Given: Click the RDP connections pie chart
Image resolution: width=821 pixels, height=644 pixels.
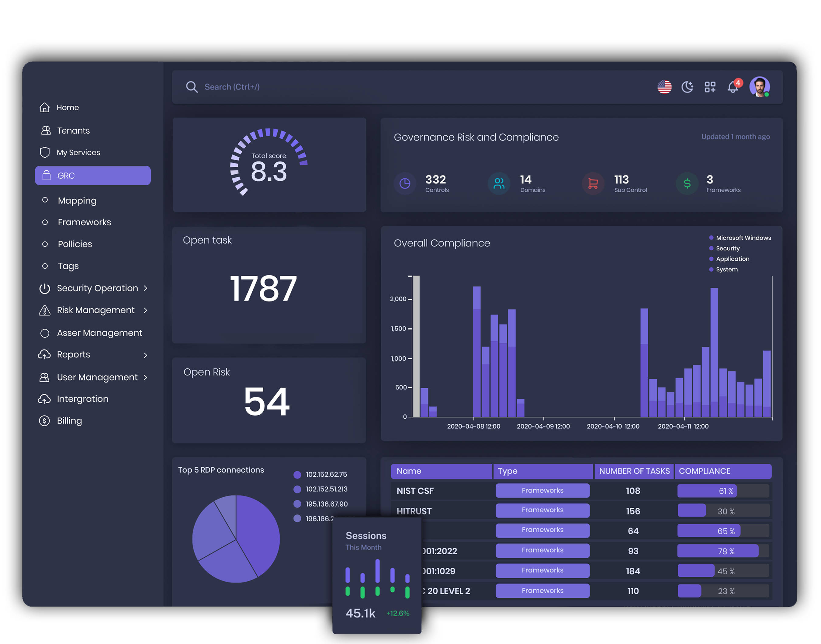Looking at the screenshot, I should (236, 539).
